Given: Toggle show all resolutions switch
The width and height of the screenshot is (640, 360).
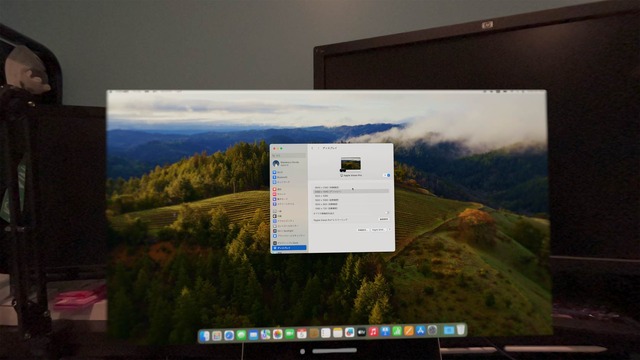Looking at the screenshot, I should 387,213.
